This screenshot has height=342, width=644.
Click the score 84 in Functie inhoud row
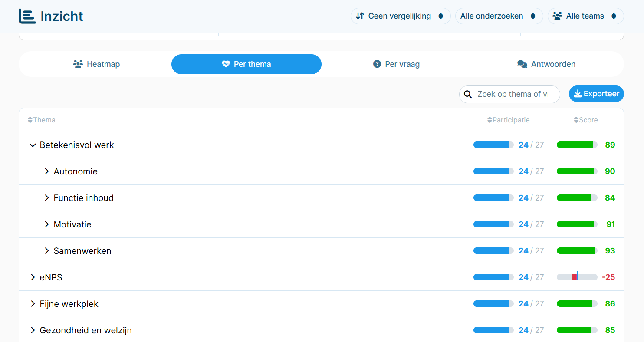coord(610,198)
